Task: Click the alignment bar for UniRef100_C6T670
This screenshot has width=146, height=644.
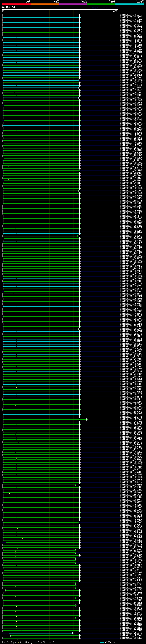Action: pyautogui.click(x=42, y=216)
